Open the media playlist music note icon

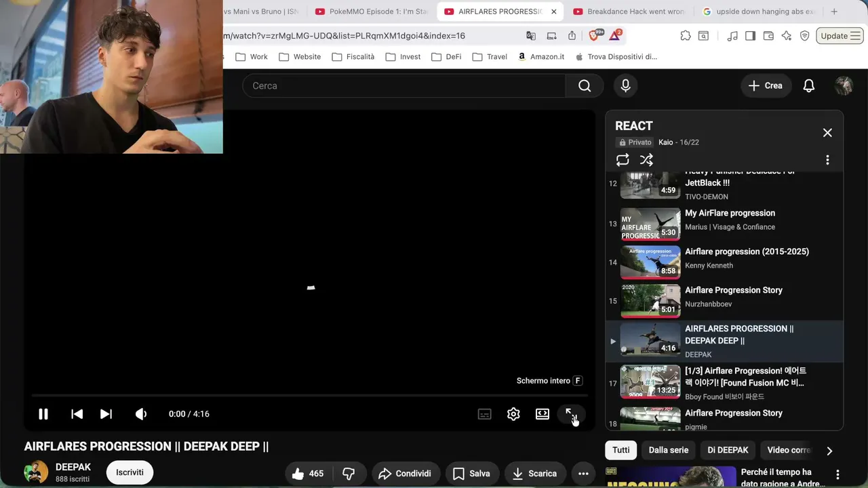[732, 36]
